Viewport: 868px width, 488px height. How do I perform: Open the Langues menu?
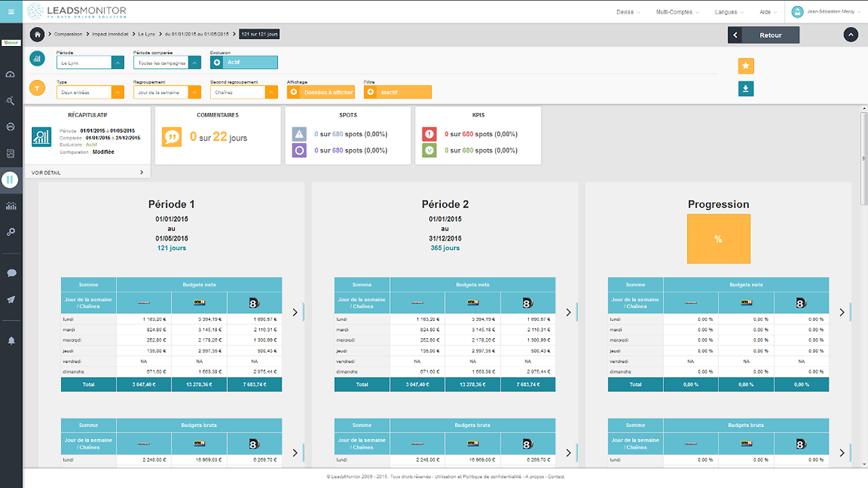point(729,12)
